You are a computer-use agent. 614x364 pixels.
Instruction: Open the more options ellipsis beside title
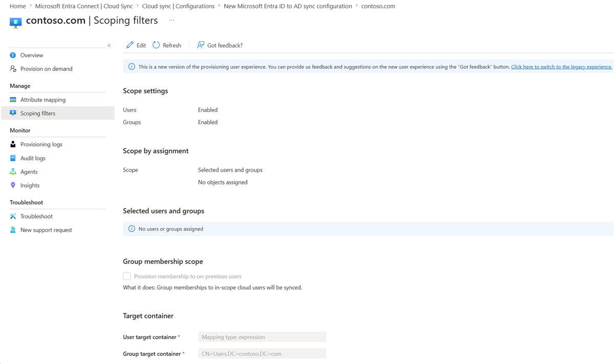tap(171, 20)
